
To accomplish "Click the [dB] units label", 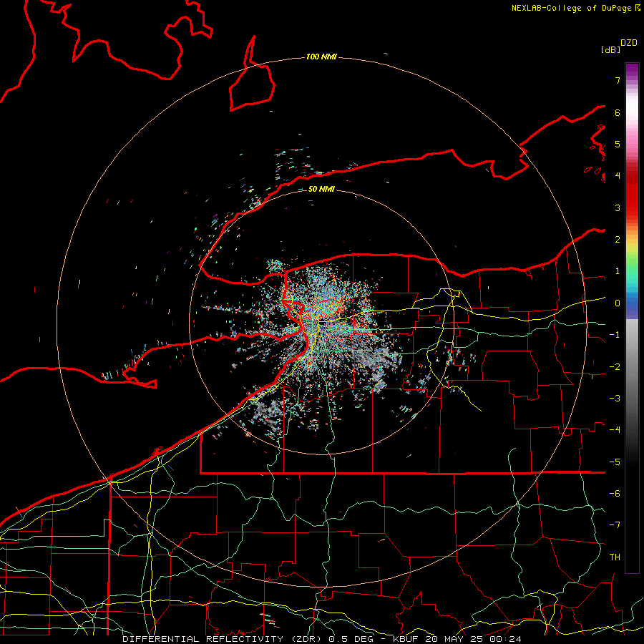I will (610, 49).
